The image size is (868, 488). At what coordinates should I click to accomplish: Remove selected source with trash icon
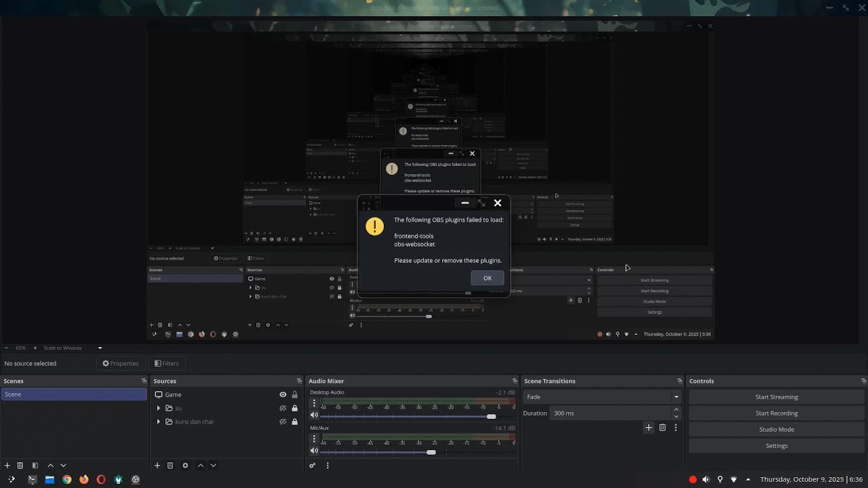click(170, 466)
